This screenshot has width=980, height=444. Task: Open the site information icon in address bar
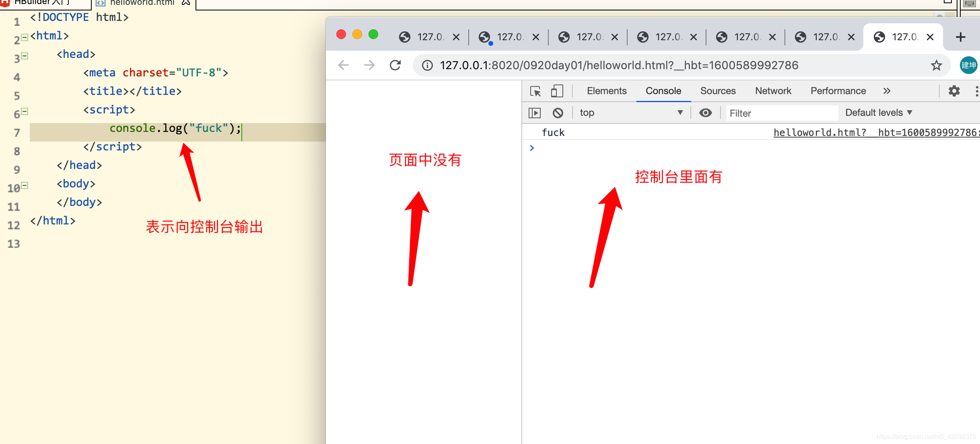427,65
